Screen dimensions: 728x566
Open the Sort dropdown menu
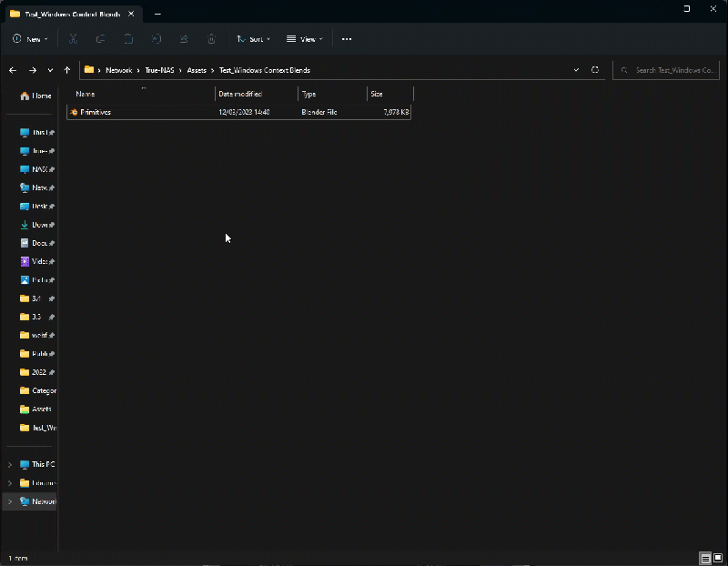pos(253,39)
